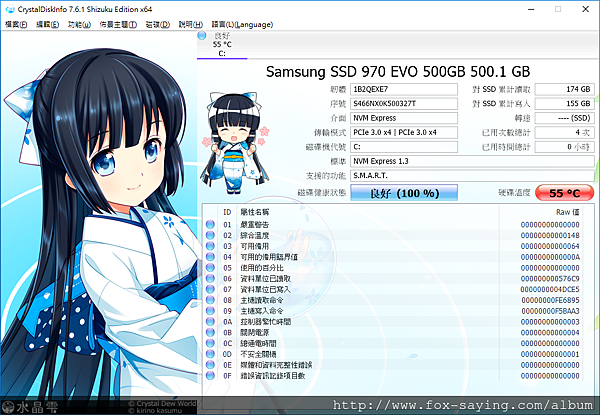Select the 嚴重警告 attribute name in row 01
The image size is (600, 415).
point(254,224)
